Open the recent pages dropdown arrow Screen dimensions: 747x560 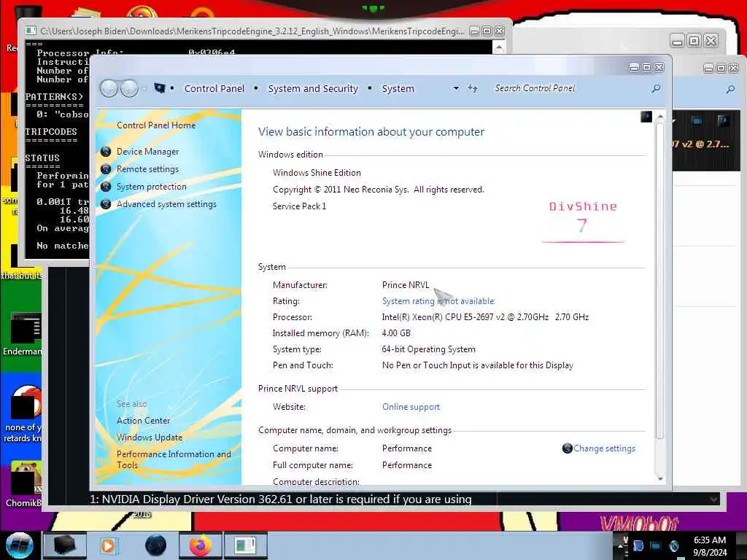point(144,89)
